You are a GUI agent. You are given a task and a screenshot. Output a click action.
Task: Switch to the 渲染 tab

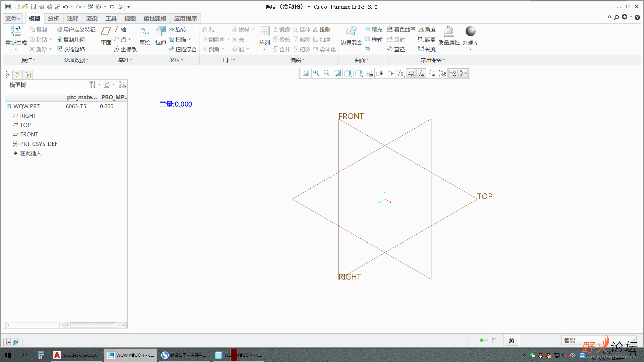tap(92, 18)
